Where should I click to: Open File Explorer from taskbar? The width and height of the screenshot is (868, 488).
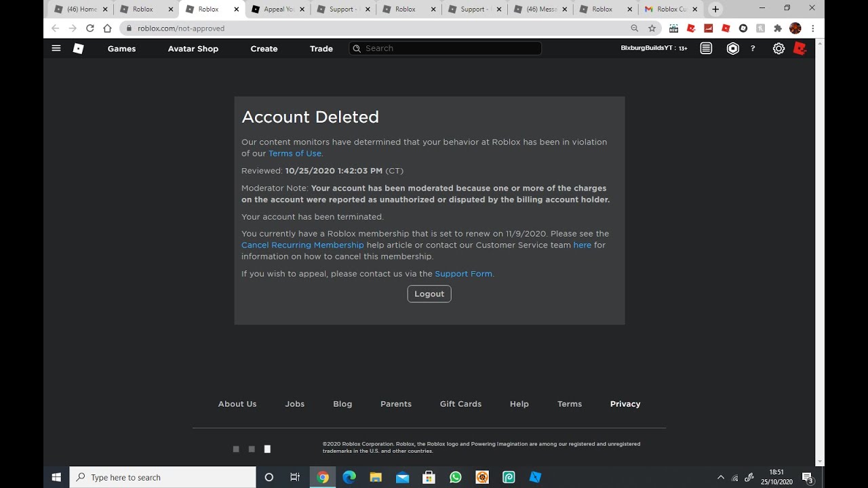pos(376,477)
